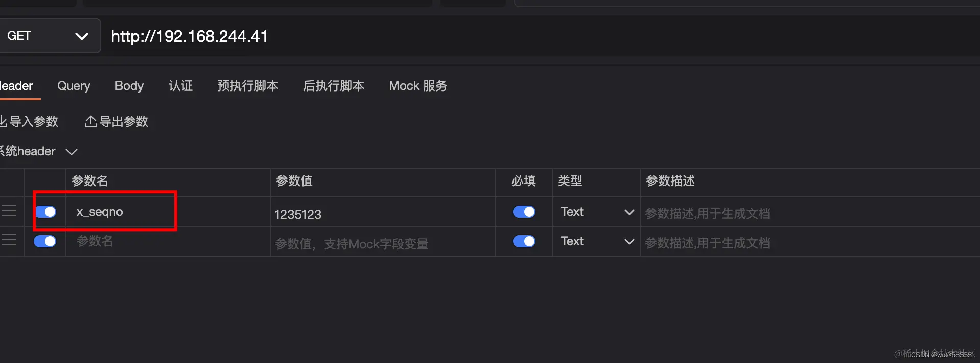Screen dimensions: 980x363
Task: Collapse the 系统header section
Action: click(72, 151)
